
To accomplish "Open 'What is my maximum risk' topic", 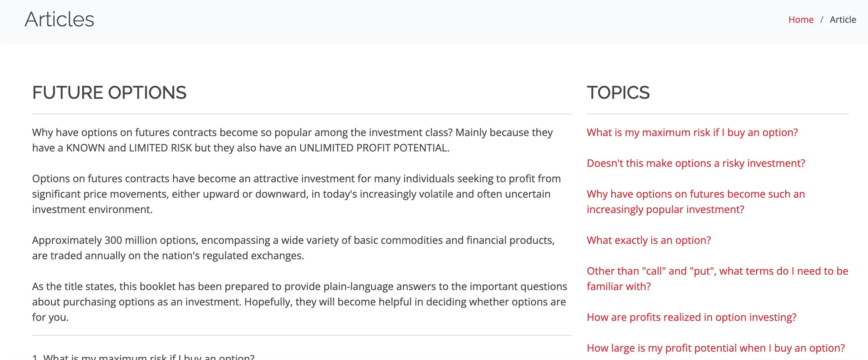I will (692, 132).
